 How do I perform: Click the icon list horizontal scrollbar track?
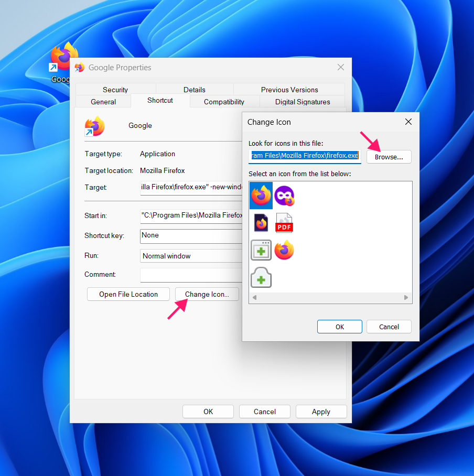pyautogui.click(x=330, y=298)
